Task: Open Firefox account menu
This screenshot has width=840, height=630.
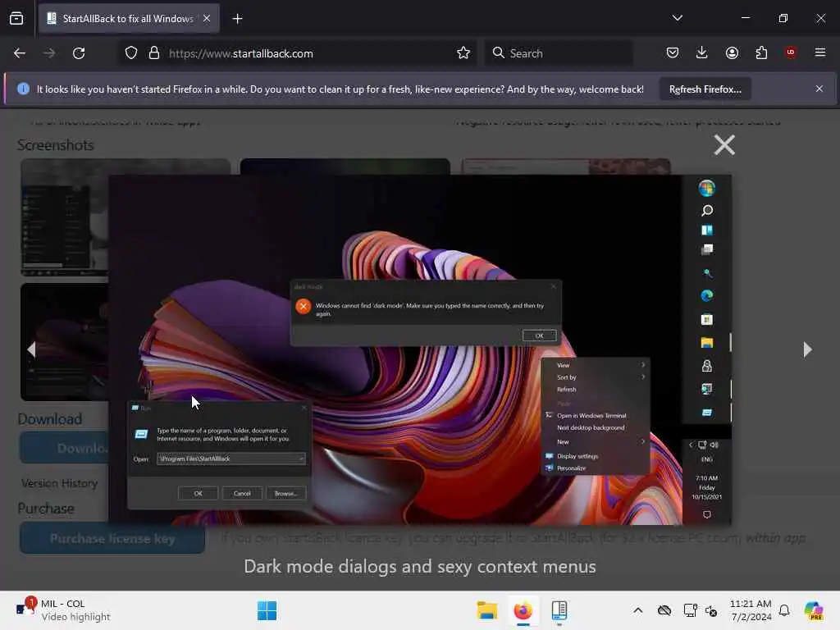Action: [732, 52]
